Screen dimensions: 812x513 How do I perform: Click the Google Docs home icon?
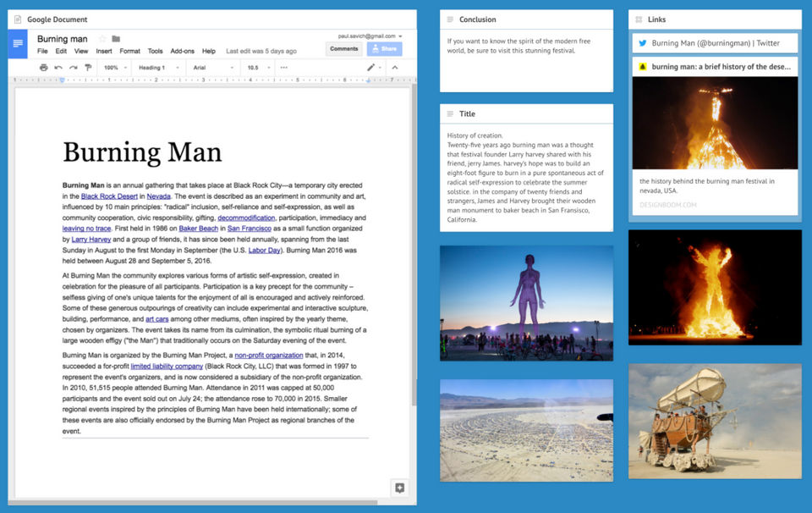(x=18, y=44)
